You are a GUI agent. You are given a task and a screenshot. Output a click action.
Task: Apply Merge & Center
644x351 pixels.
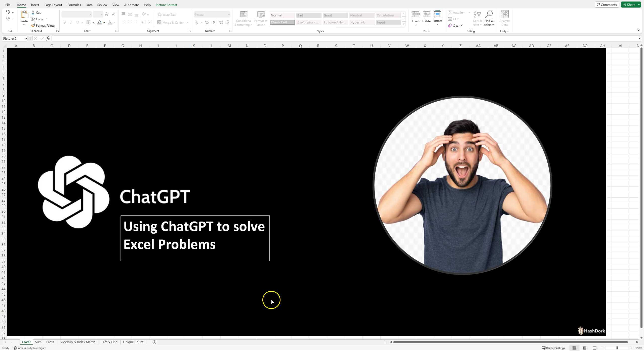pos(173,22)
